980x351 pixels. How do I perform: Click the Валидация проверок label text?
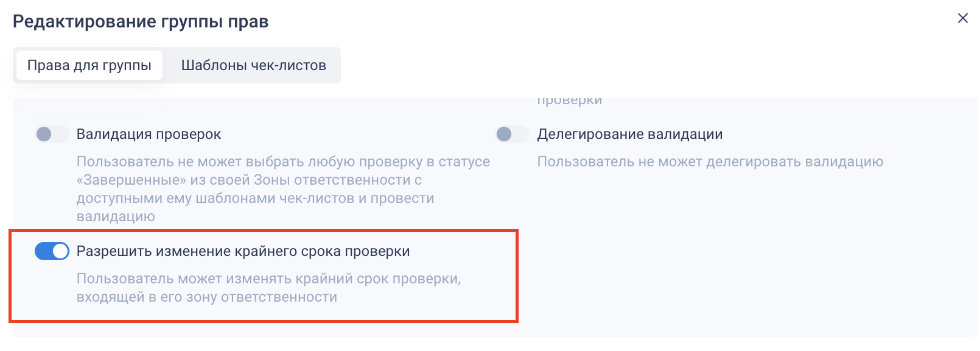point(149,134)
